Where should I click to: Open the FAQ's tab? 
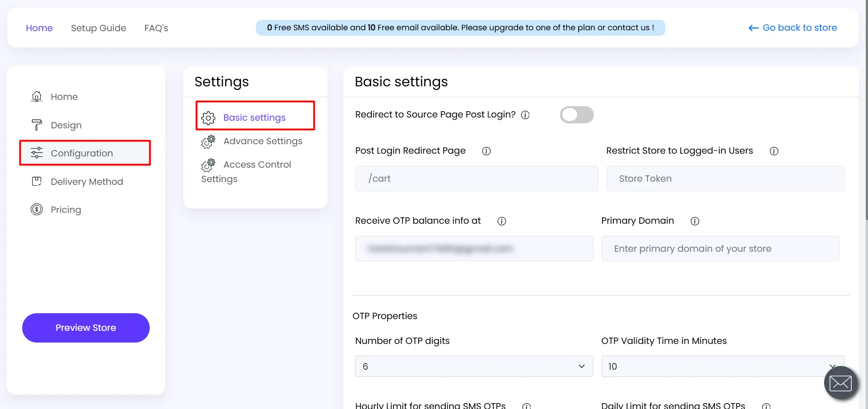156,28
